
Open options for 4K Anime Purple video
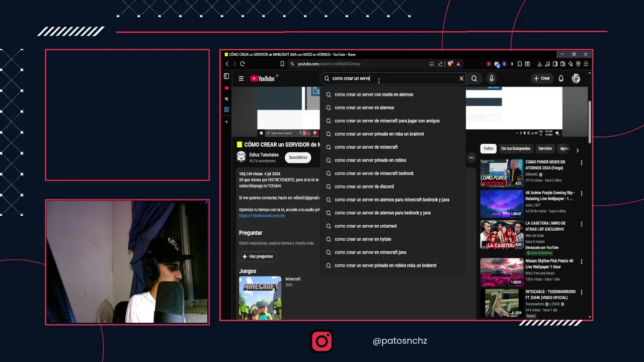point(582,194)
